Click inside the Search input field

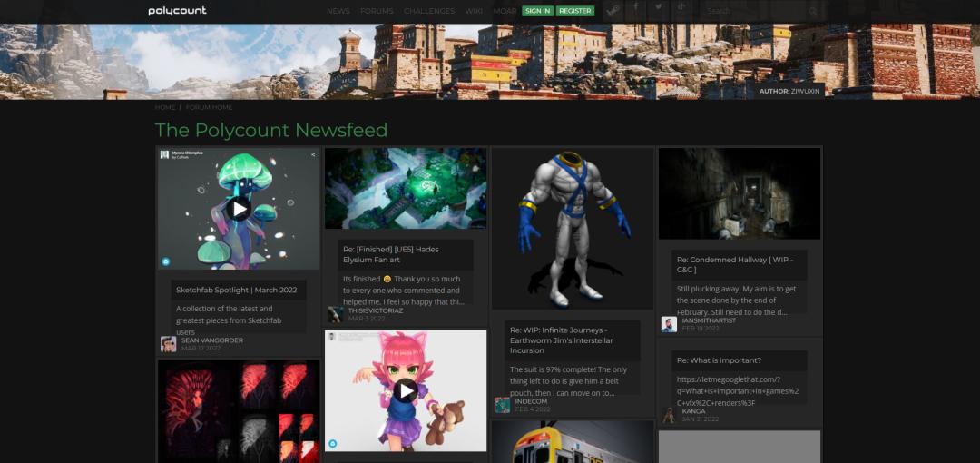pos(753,11)
